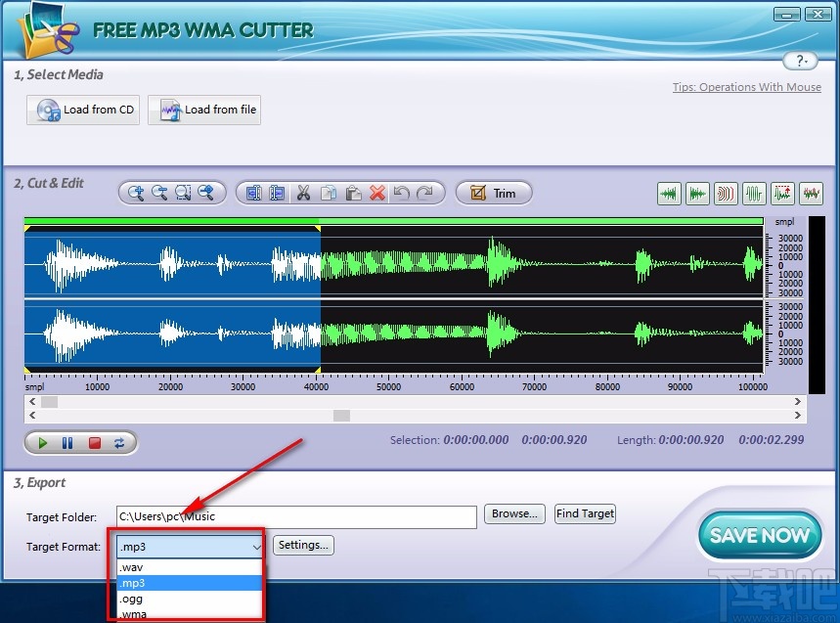Click the 0:00:00.000 selection start value
The image size is (840, 623).
pos(476,440)
